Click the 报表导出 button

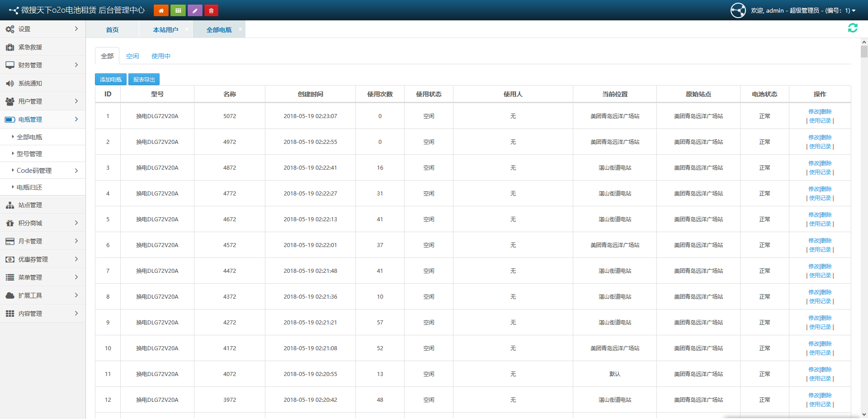coord(144,80)
